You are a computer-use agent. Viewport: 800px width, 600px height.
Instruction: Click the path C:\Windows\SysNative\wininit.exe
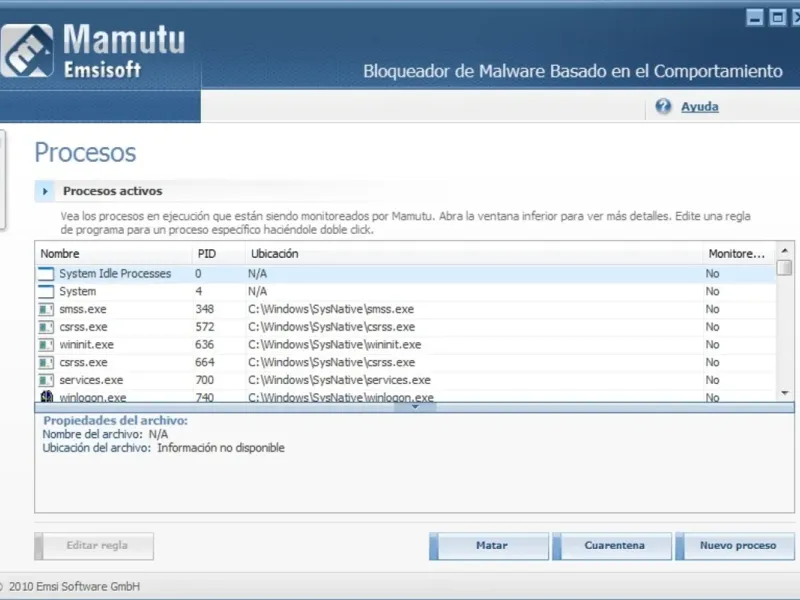(335, 345)
